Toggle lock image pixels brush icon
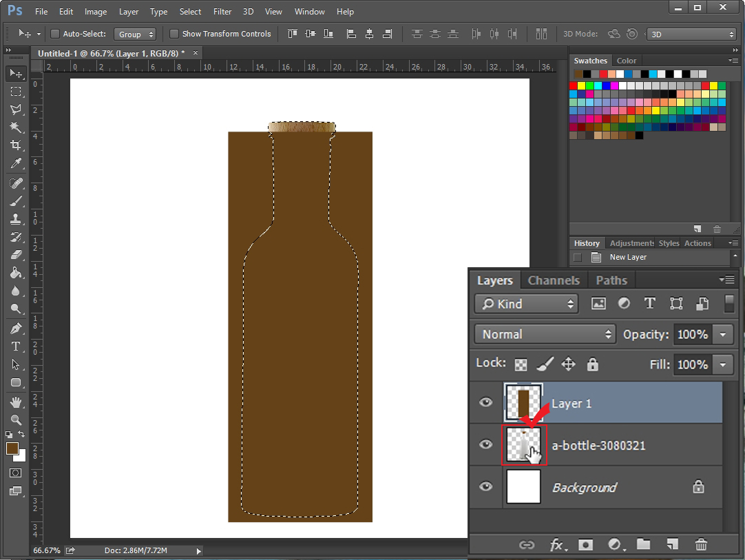This screenshot has height=560, width=745. tap(545, 364)
